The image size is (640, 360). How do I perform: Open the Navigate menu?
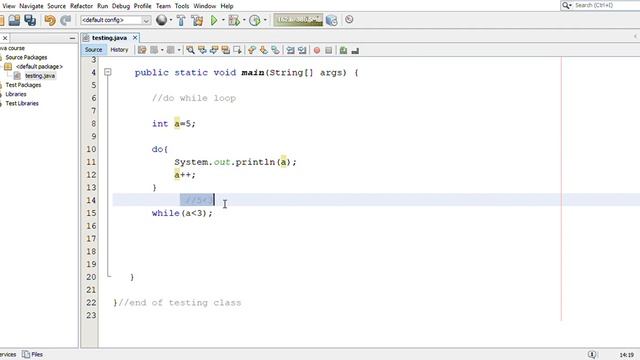point(31,6)
